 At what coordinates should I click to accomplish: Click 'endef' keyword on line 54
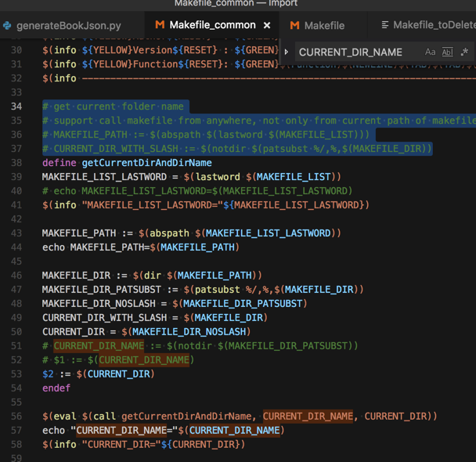pos(56,388)
